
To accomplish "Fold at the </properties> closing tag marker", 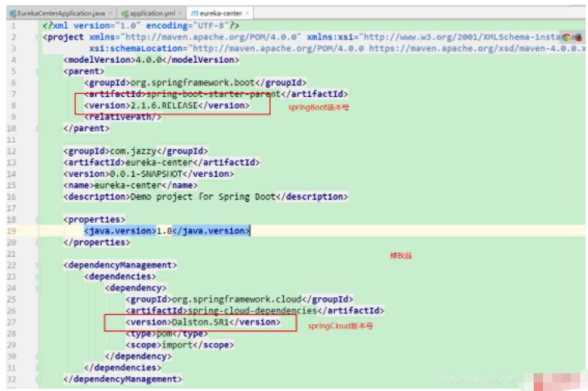I will (x=37, y=242).
